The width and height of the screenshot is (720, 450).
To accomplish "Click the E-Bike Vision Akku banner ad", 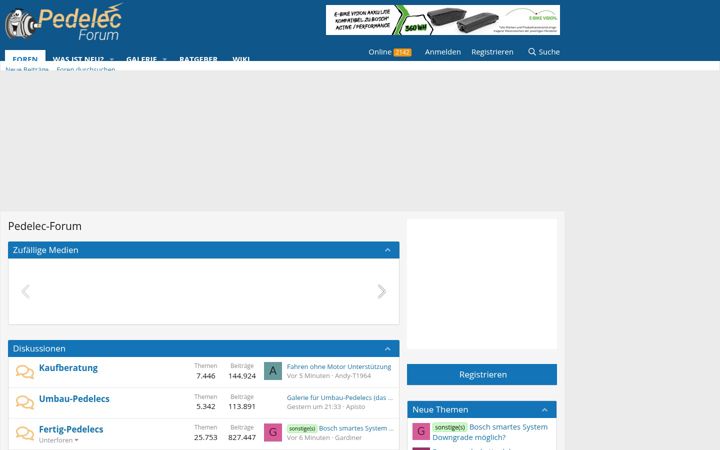I will (x=443, y=20).
